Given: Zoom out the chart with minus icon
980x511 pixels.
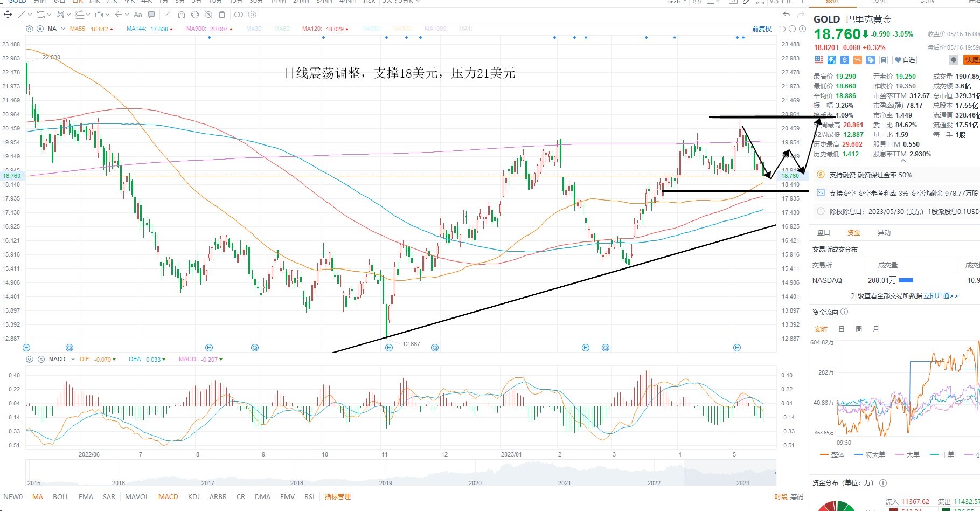Looking at the screenshot, I should [793, 29].
